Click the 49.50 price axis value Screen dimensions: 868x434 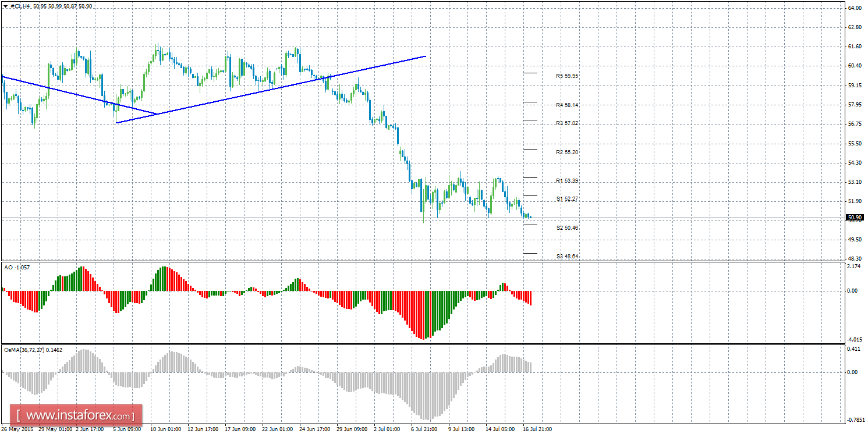[x=855, y=240]
